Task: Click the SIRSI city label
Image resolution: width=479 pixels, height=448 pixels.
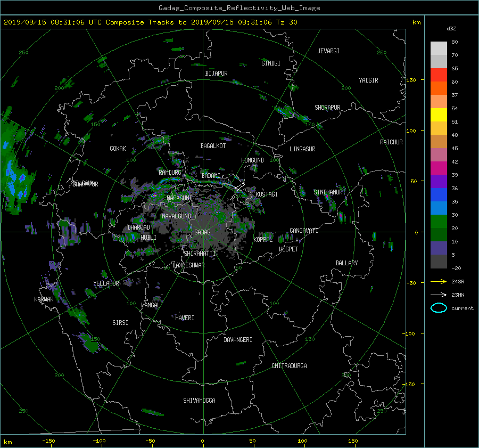Action: pyautogui.click(x=120, y=323)
